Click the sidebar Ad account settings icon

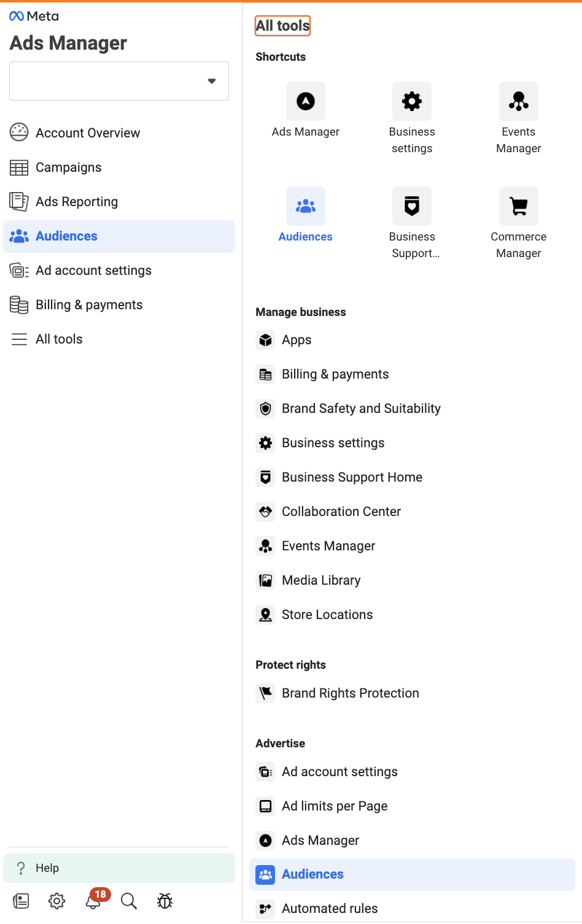19,271
